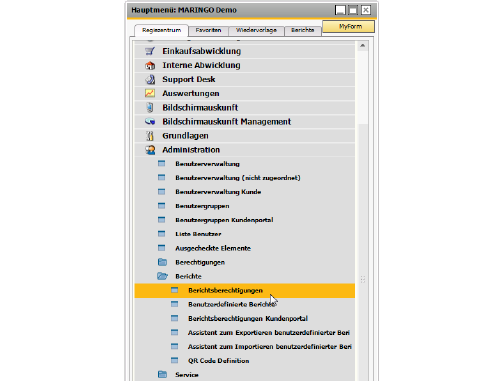Image resolution: width=503 pixels, height=381 pixels.
Task: Click the window icon beside Benutzerverwaltung
Action: pyautogui.click(x=162, y=163)
